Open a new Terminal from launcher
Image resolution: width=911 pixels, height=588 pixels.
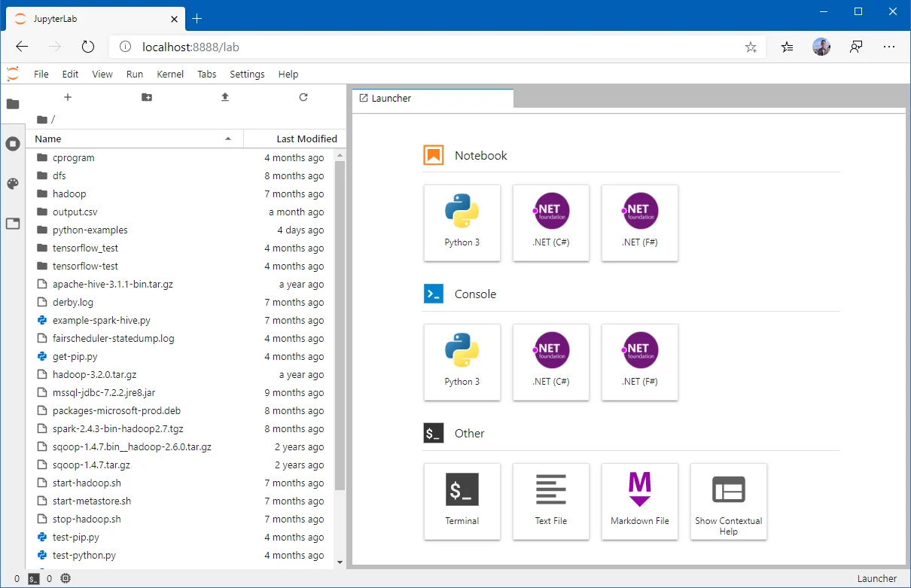(x=462, y=501)
